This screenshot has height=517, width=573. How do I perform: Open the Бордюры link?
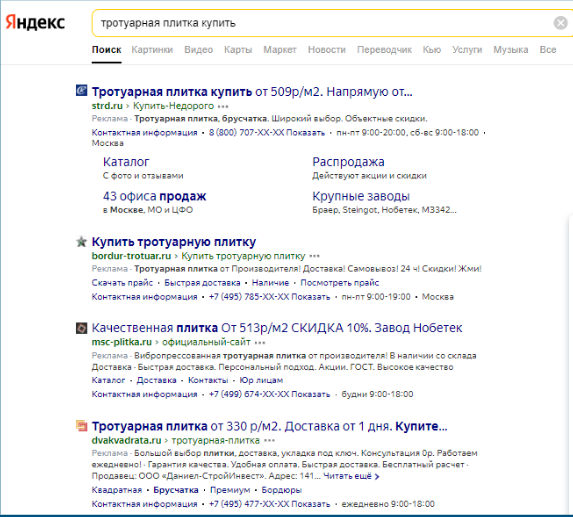tap(281, 490)
